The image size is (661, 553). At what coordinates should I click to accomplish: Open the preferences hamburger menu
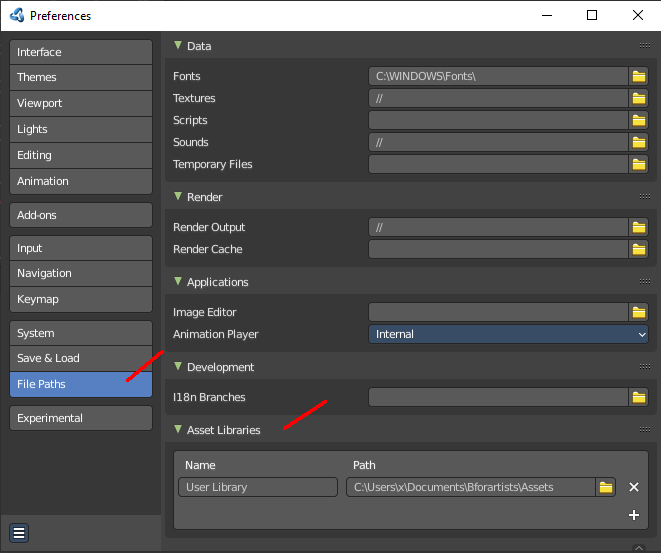click(x=19, y=533)
